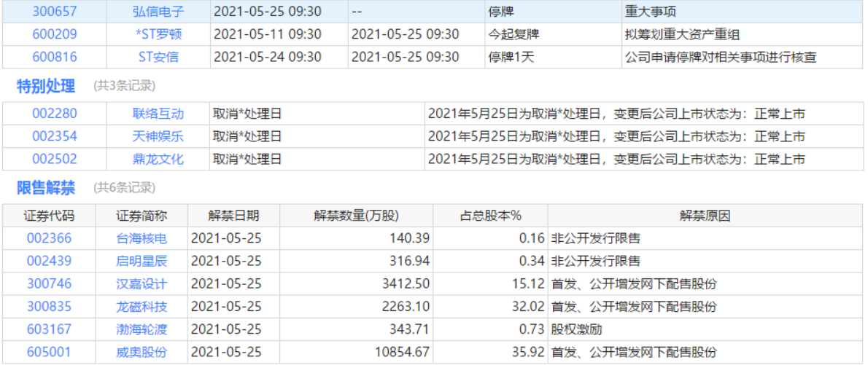Open 鼎龙文化 stock link
This screenshot has height=365, width=868.
click(x=158, y=160)
